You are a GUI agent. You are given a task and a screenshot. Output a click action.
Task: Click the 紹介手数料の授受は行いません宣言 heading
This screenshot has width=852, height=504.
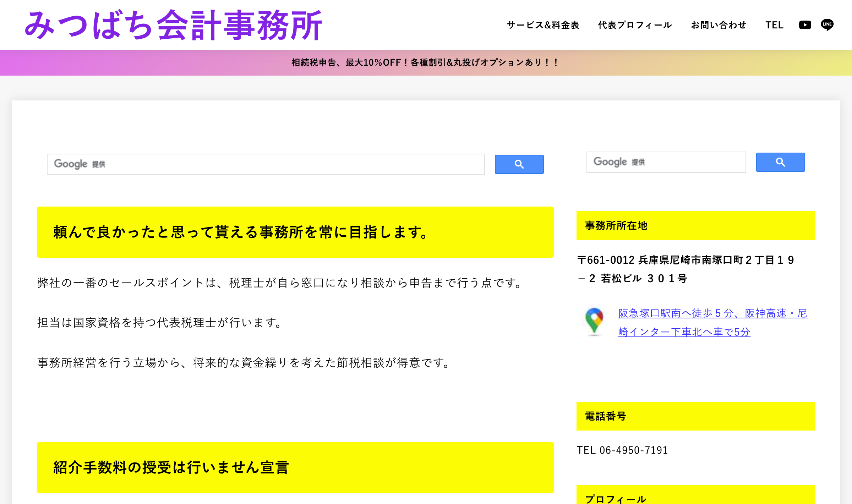171,467
